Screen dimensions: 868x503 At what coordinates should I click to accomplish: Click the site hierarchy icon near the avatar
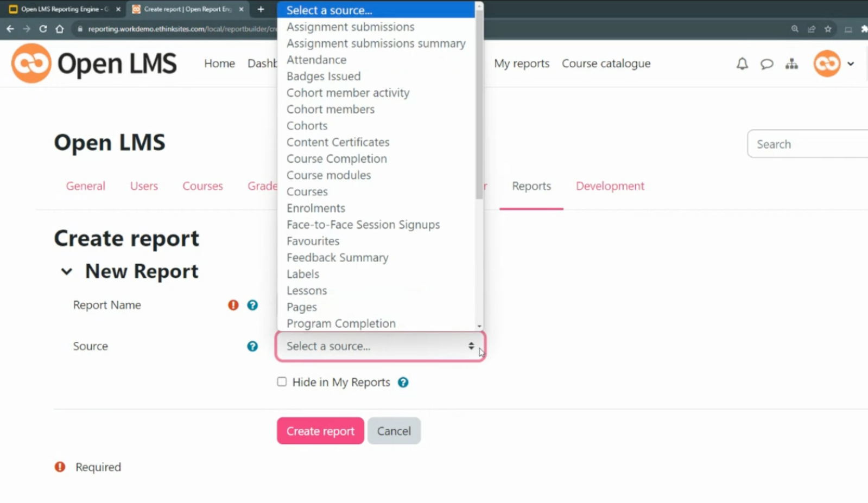tap(791, 63)
